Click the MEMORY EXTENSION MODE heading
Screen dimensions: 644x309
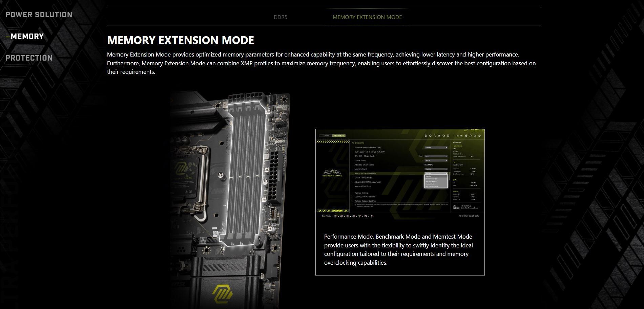(x=181, y=40)
